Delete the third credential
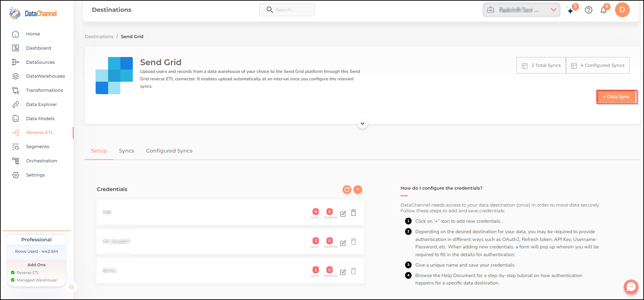The image size is (644, 300). (353, 271)
